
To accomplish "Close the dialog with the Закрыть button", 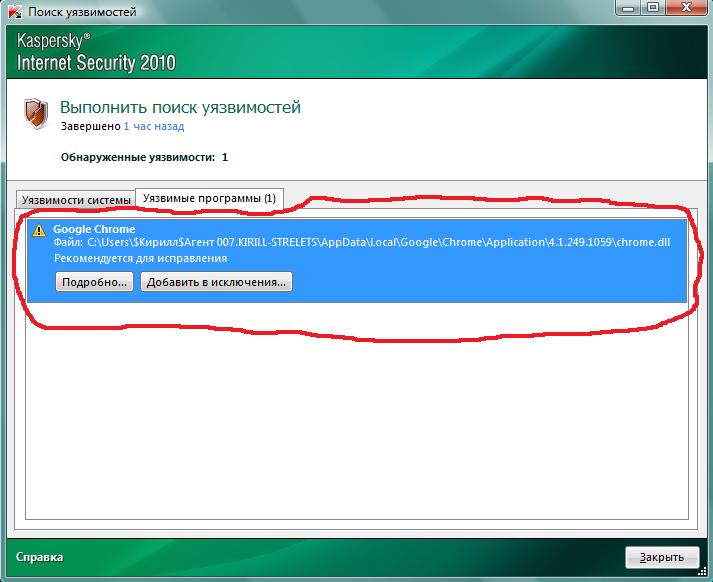I will [662, 557].
